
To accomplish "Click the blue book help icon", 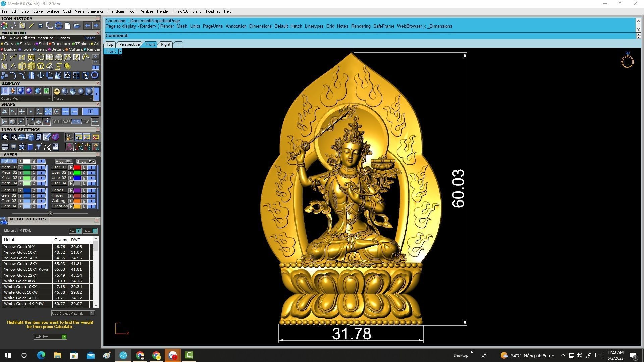I will point(30,147).
